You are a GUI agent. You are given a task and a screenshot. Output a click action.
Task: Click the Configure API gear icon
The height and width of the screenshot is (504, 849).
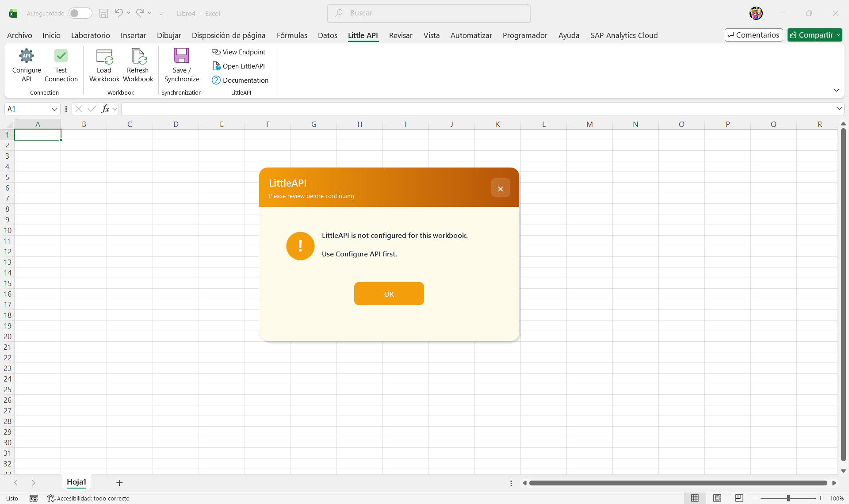click(x=27, y=56)
